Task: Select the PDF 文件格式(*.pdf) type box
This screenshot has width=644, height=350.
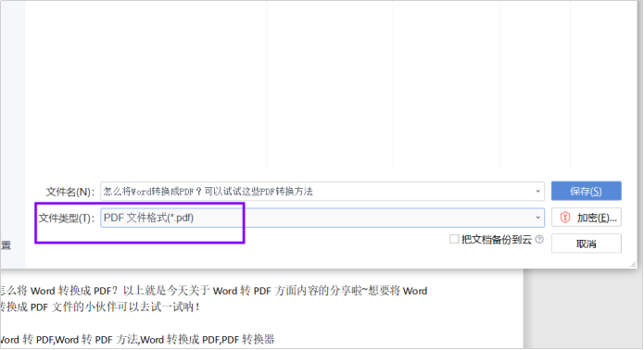Action: pos(322,218)
